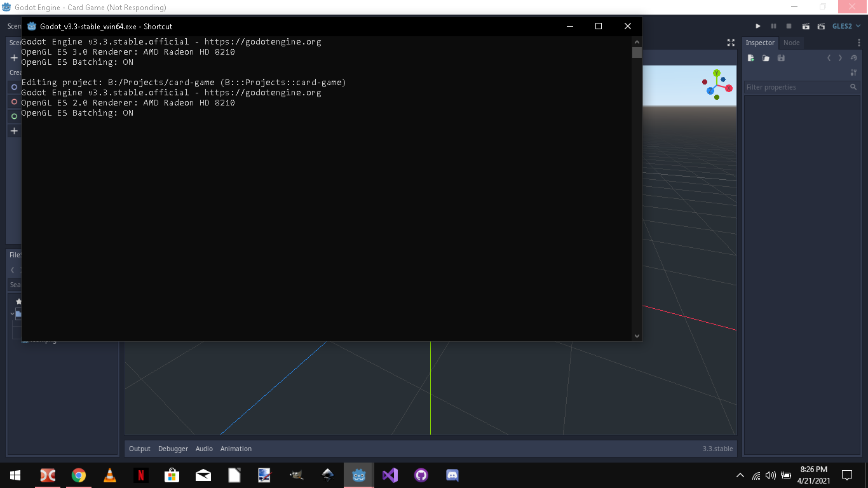Screen dimensions: 868x488
Task: Add a new node in the Scene dock
Action: [14, 57]
